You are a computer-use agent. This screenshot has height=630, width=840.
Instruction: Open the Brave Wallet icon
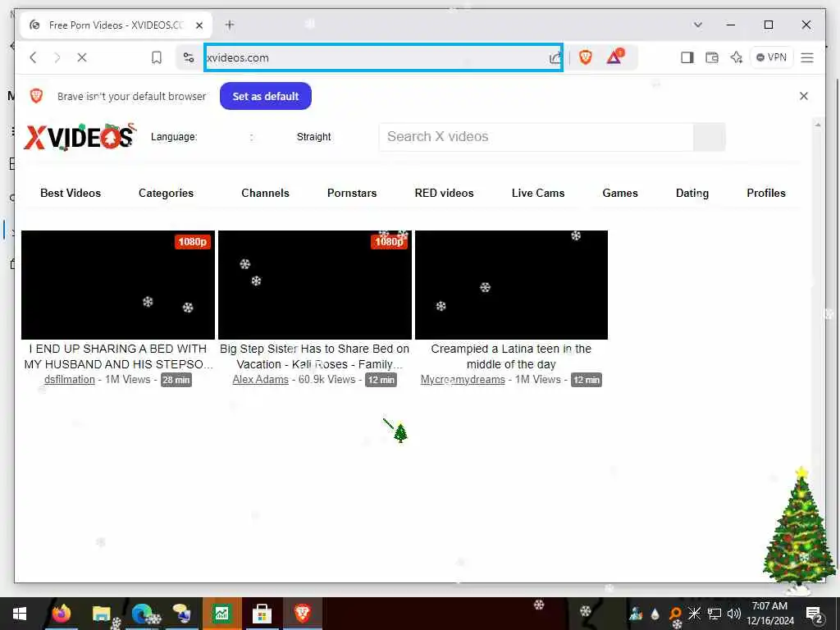(x=712, y=57)
